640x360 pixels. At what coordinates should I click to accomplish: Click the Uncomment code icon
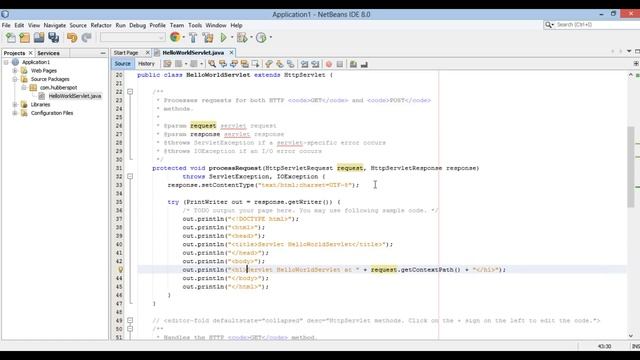pos(364,64)
